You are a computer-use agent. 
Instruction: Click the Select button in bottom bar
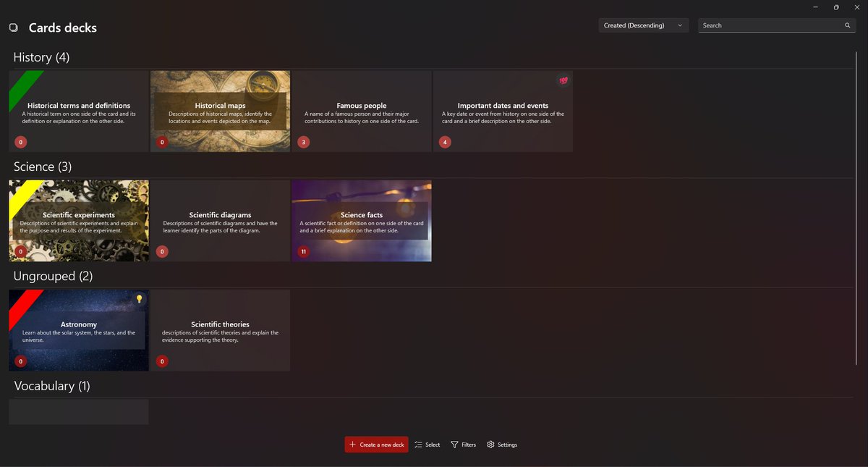coord(427,445)
